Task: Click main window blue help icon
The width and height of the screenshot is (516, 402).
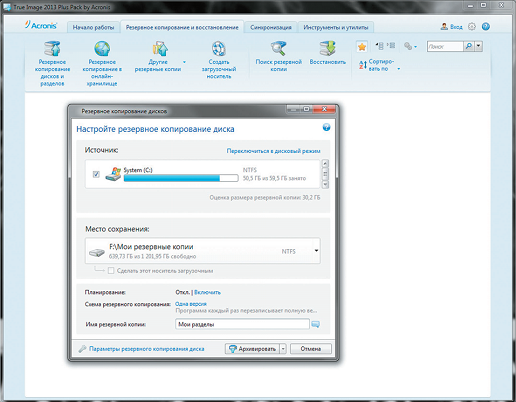Action: (x=486, y=26)
